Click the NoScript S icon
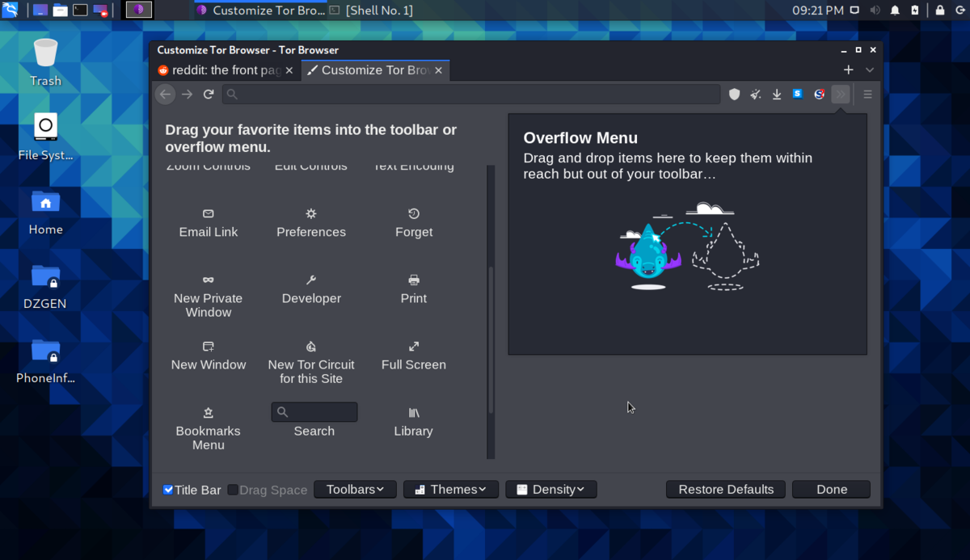The height and width of the screenshot is (560, 970). (x=819, y=95)
